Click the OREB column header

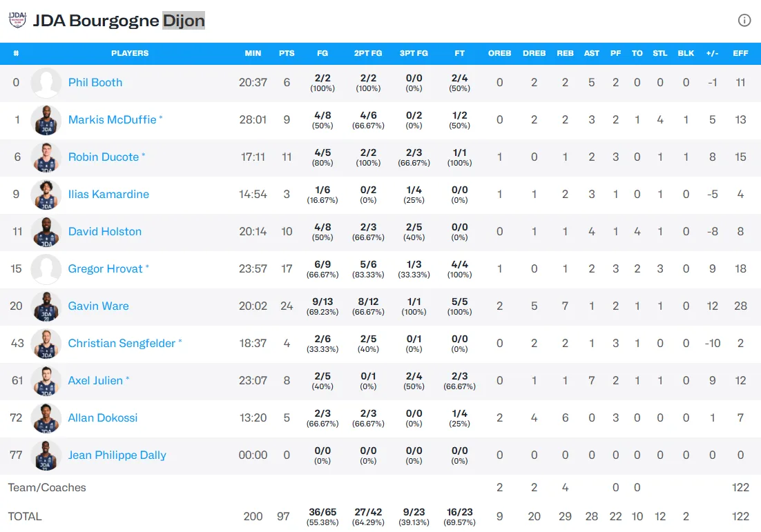[x=499, y=53]
